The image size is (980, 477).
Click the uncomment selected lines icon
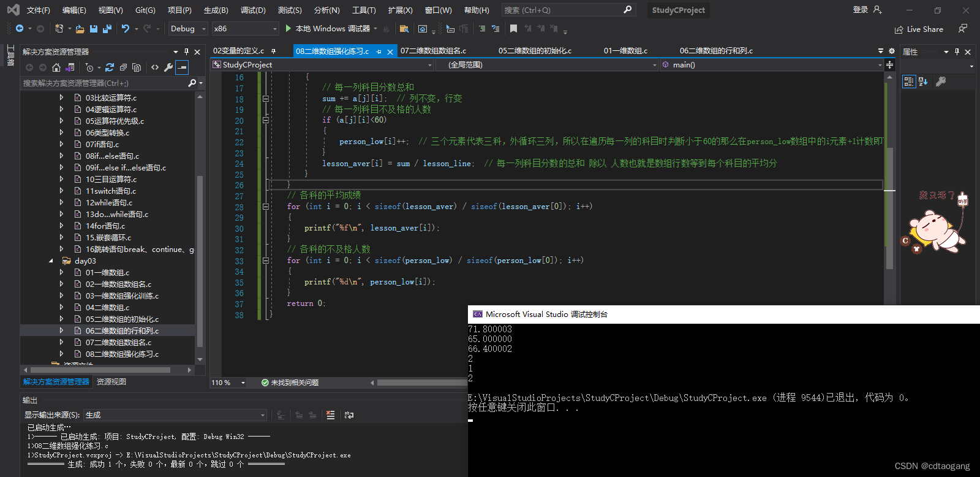click(496, 29)
